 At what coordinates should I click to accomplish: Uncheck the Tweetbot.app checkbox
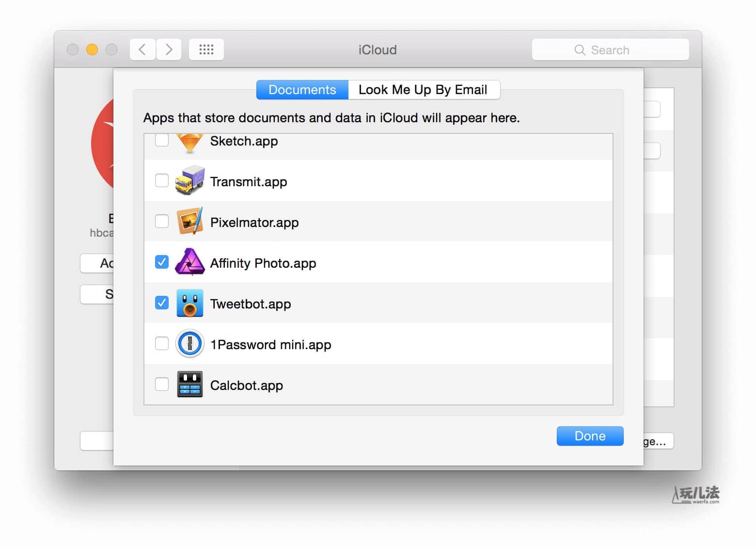coord(161,303)
